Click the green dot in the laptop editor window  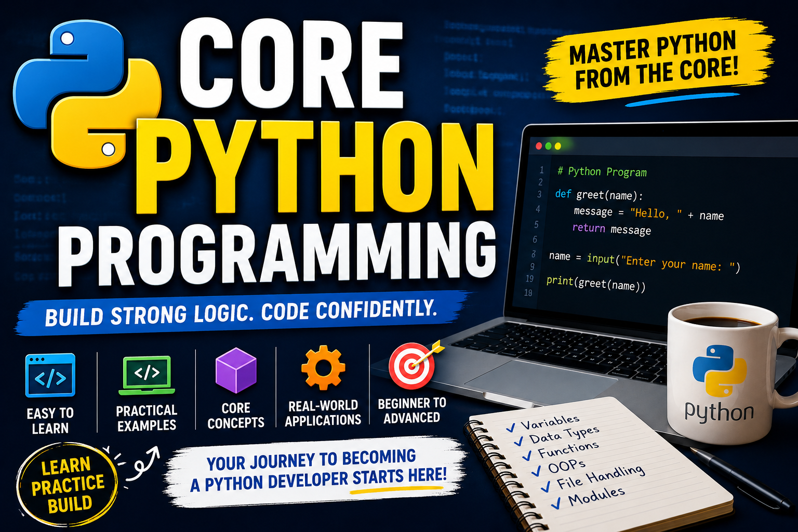(x=548, y=146)
